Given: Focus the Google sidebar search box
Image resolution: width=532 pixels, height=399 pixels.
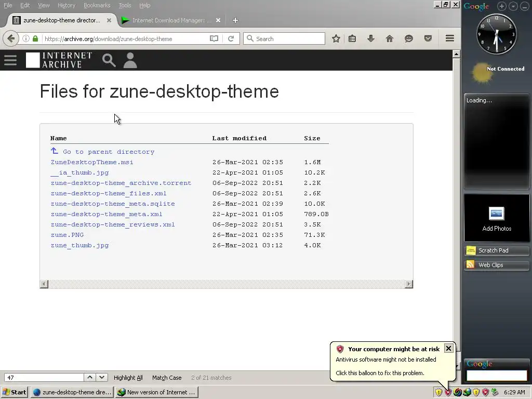Looking at the screenshot, I should pyautogui.click(x=497, y=376).
